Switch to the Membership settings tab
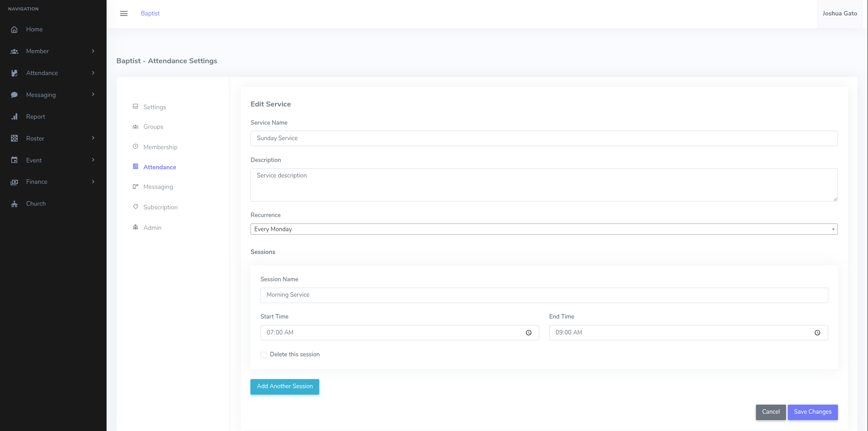The image size is (868, 431). click(x=160, y=147)
